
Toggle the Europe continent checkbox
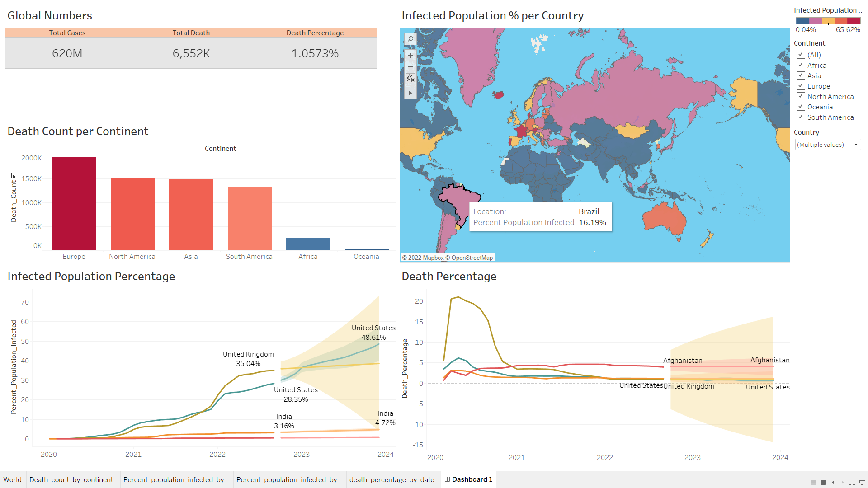(x=801, y=86)
